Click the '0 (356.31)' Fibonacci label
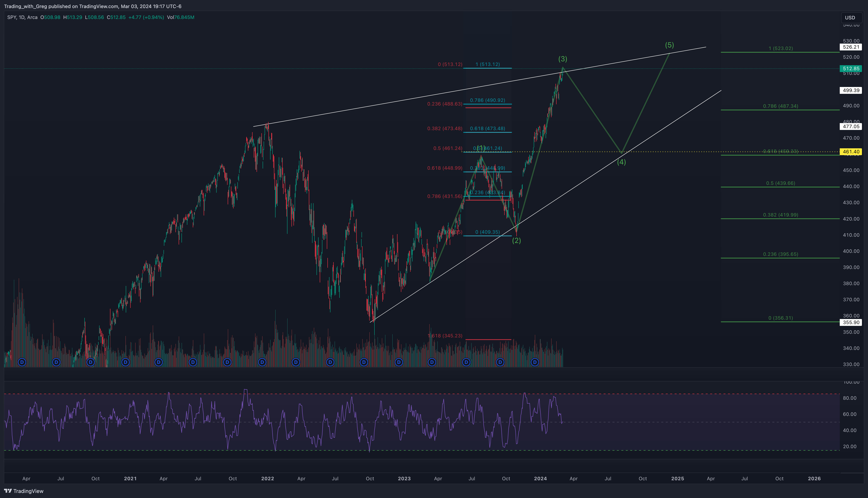This screenshot has height=498, width=868. pos(781,318)
